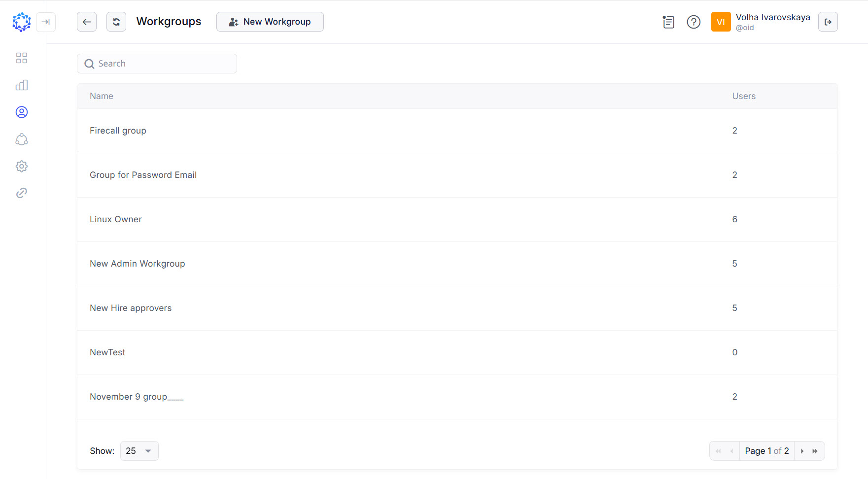Log out using the exit icon
868x479 pixels.
[828, 22]
